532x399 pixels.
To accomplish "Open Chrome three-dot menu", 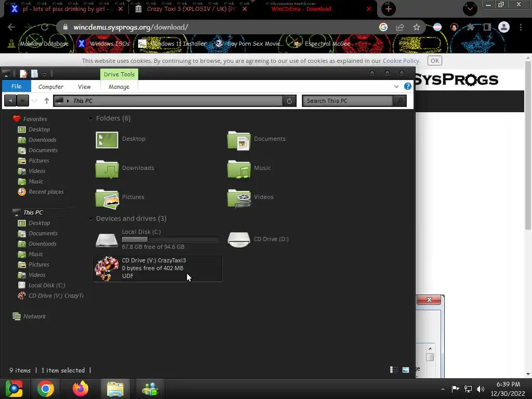I will [521, 27].
